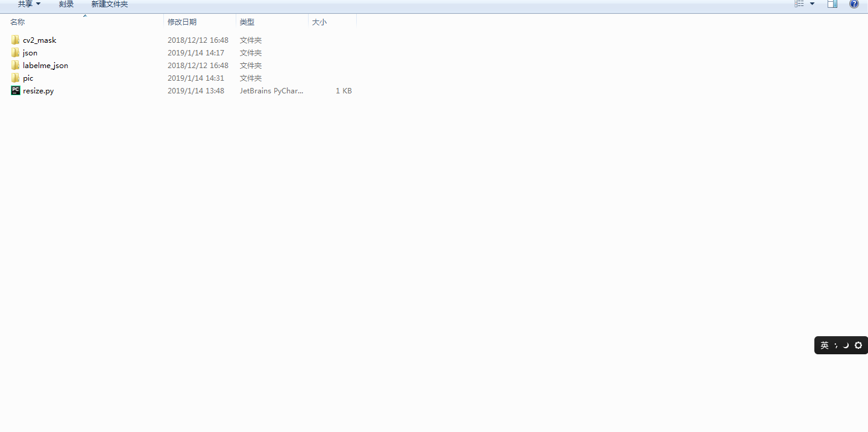The image size is (868, 432).
Task: Select the json folder icon
Action: click(x=16, y=52)
